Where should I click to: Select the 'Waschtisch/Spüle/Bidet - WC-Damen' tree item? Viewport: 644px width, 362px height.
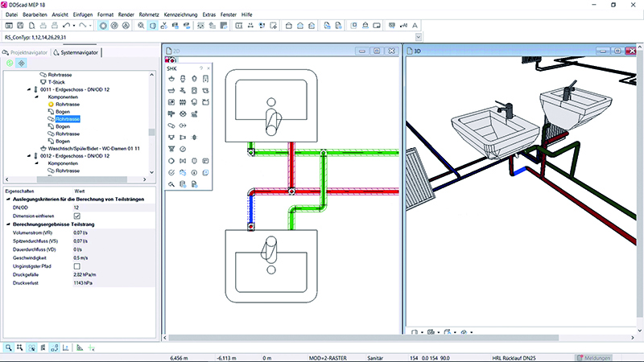click(x=95, y=148)
